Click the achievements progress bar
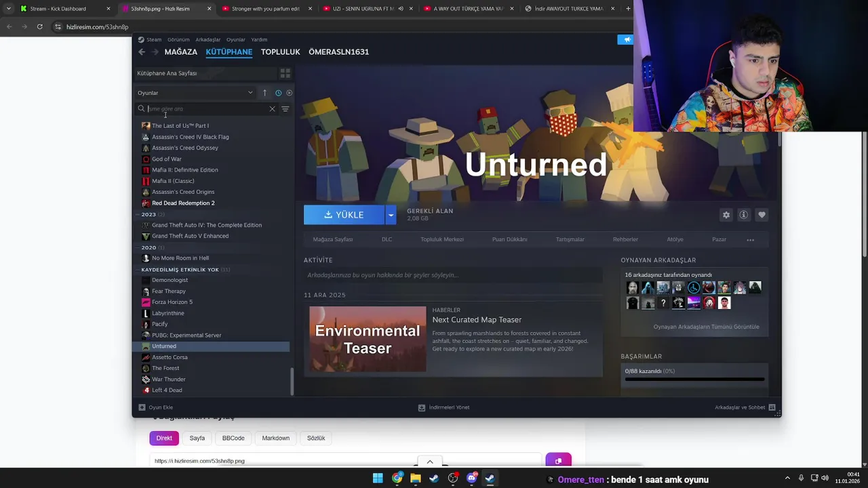This screenshot has height=488, width=868. (x=694, y=380)
